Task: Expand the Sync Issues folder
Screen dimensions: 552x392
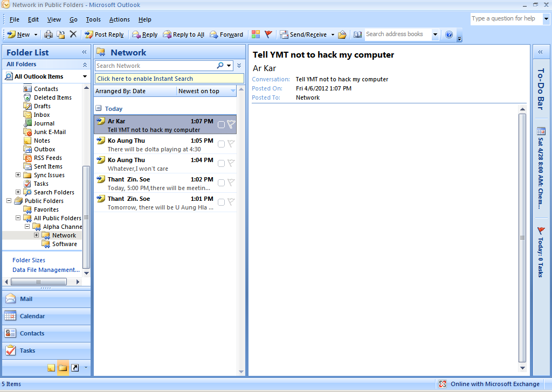Action: (18, 174)
